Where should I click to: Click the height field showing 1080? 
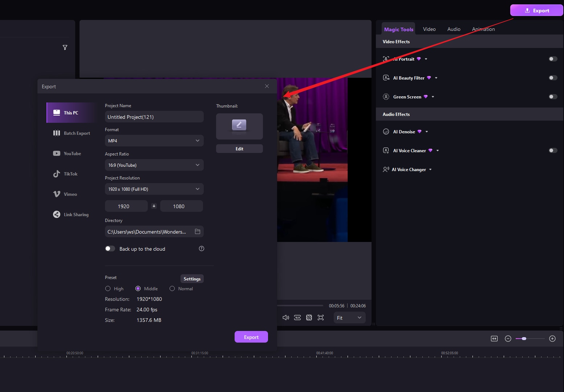(182, 206)
